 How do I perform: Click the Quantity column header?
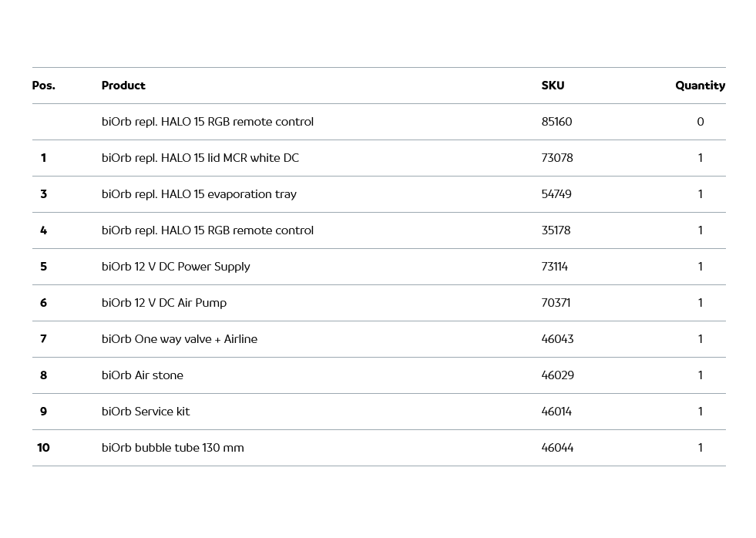point(700,86)
